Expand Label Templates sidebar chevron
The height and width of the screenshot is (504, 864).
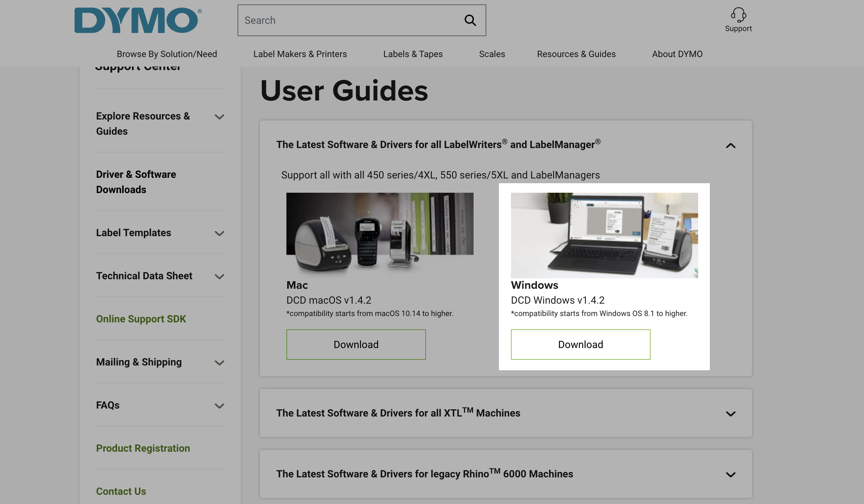(x=219, y=233)
